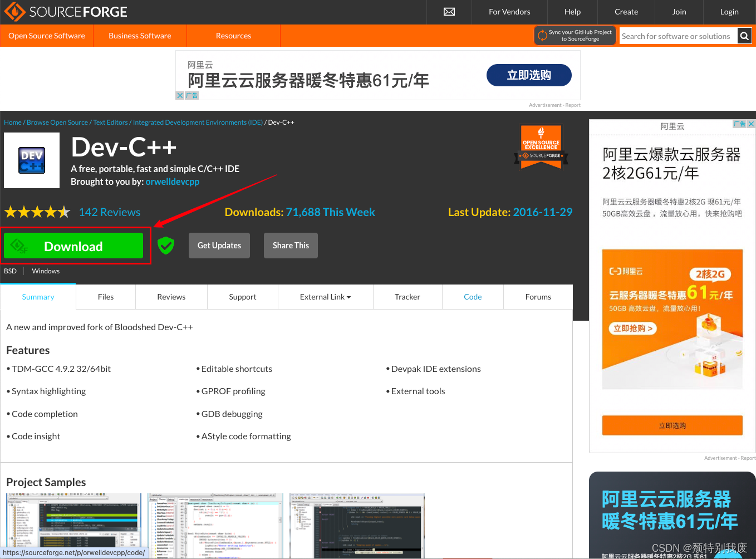756x559 pixels.
Task: Open For Vendors menu
Action: tap(509, 12)
